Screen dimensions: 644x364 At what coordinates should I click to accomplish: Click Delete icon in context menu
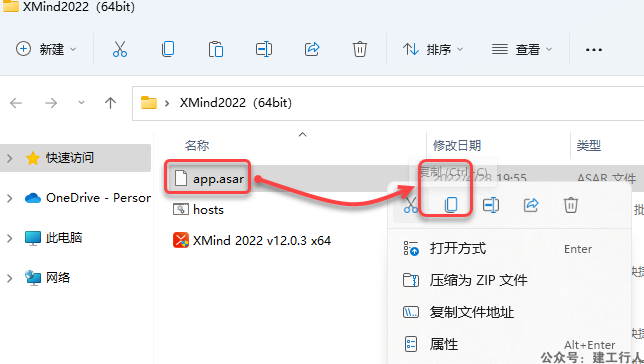(570, 205)
